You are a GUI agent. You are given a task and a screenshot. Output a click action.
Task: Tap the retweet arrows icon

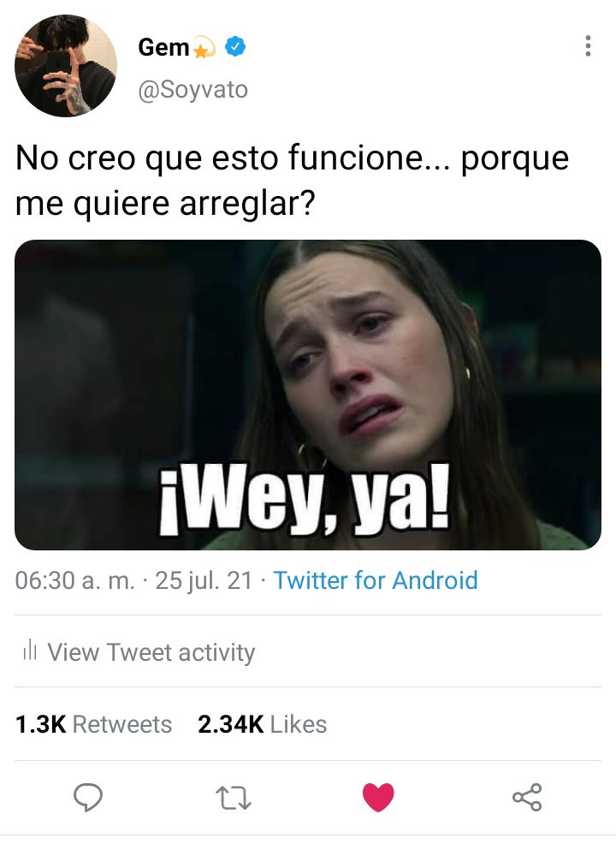tap(233, 799)
